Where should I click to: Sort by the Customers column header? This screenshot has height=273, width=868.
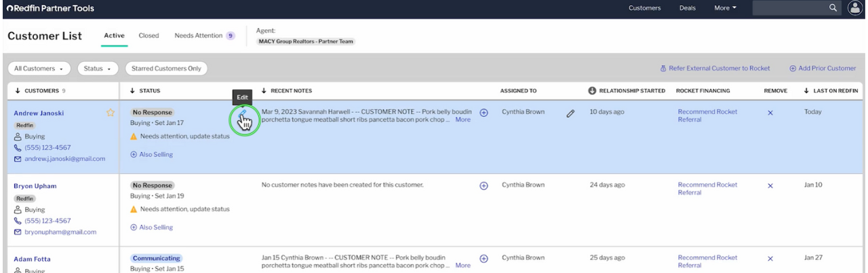tap(39, 91)
